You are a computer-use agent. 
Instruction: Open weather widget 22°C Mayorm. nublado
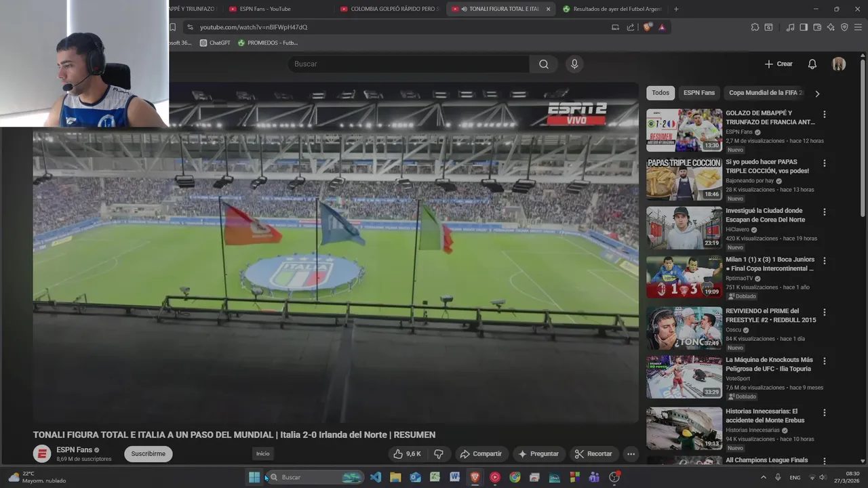[x=38, y=477]
